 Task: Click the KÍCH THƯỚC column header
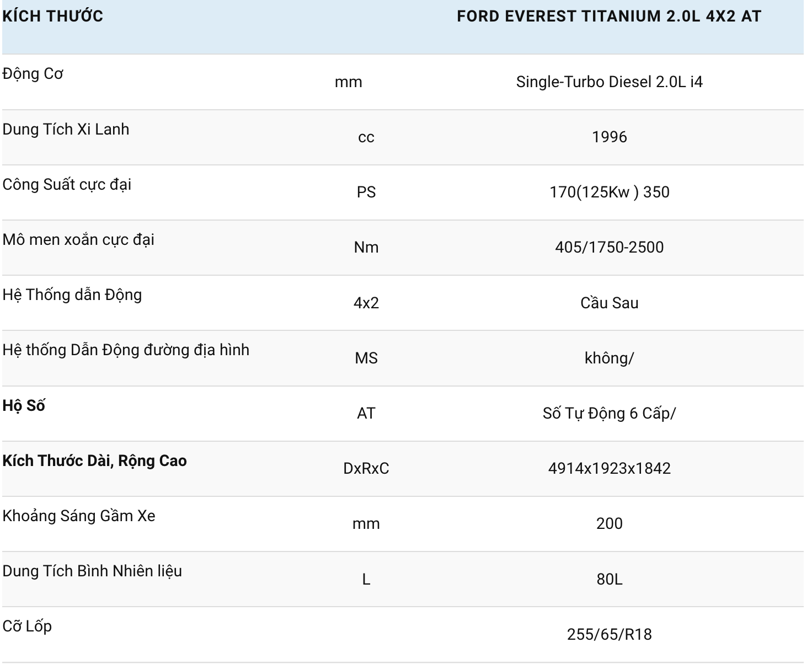pyautogui.click(x=53, y=16)
